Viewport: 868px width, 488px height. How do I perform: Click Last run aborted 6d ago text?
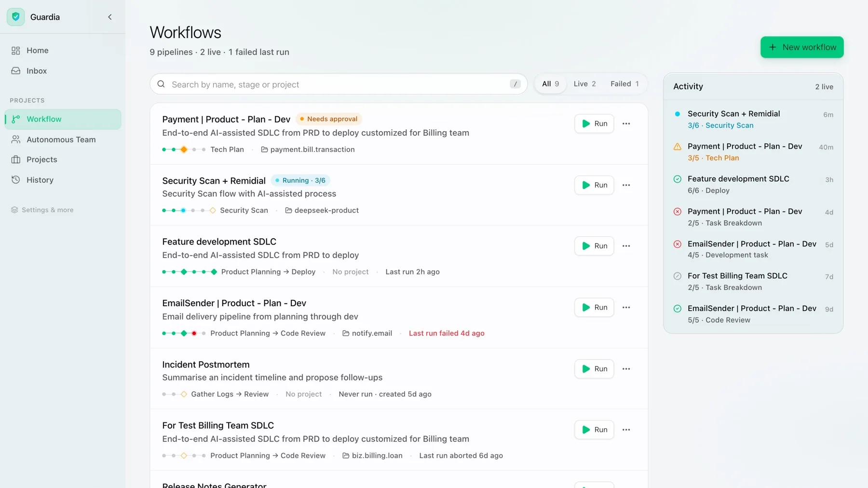pyautogui.click(x=461, y=456)
